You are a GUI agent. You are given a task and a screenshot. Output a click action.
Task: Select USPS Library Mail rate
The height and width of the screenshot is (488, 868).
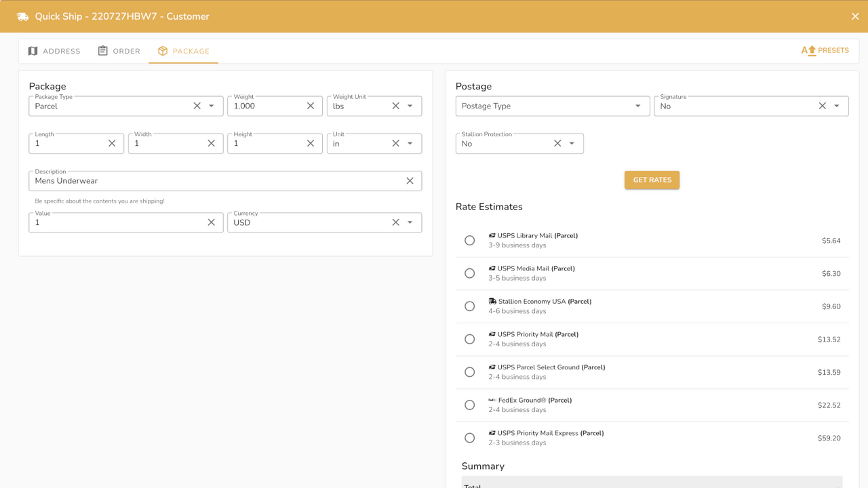[469, 241]
